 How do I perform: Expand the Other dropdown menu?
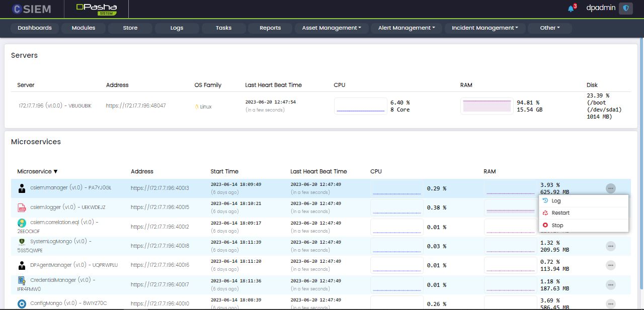coord(549,28)
